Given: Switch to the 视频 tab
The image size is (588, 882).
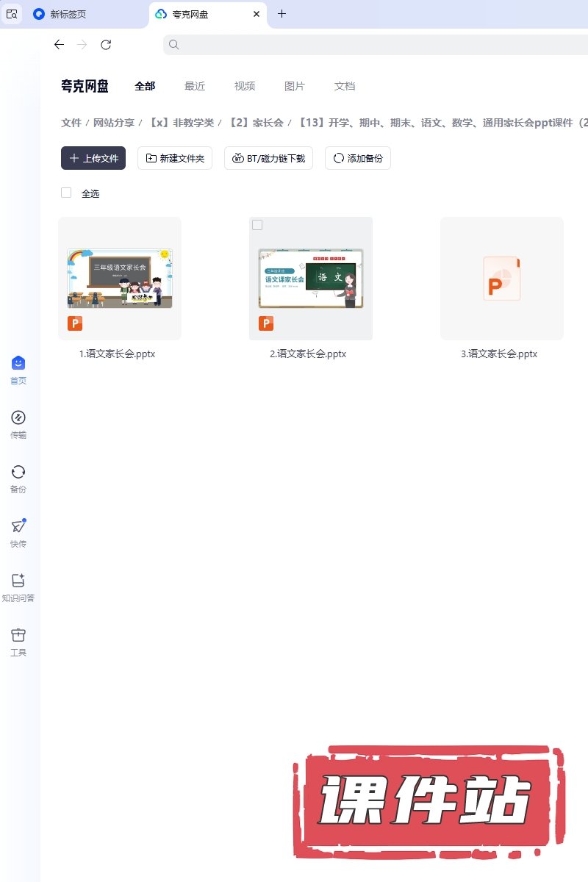Looking at the screenshot, I should tap(245, 86).
